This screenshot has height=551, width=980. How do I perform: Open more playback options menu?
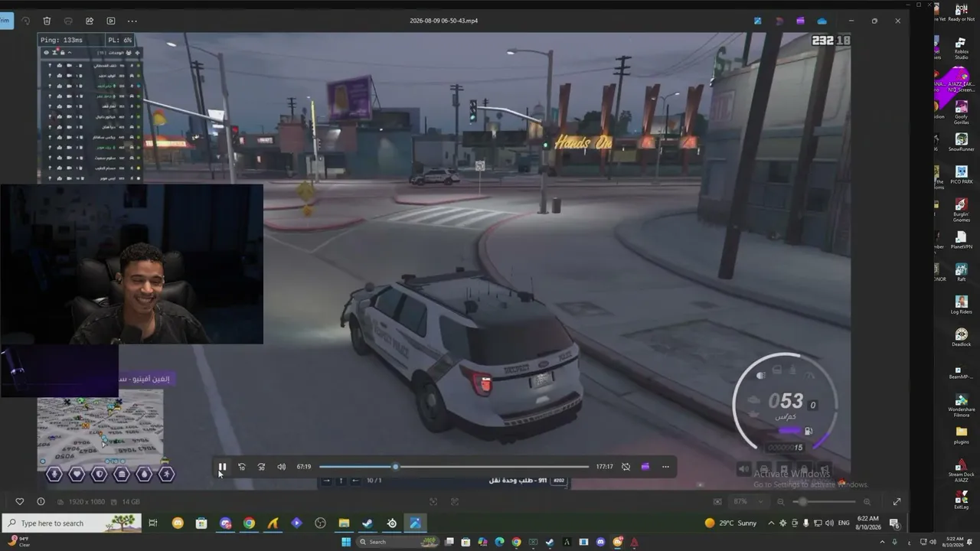pos(665,467)
